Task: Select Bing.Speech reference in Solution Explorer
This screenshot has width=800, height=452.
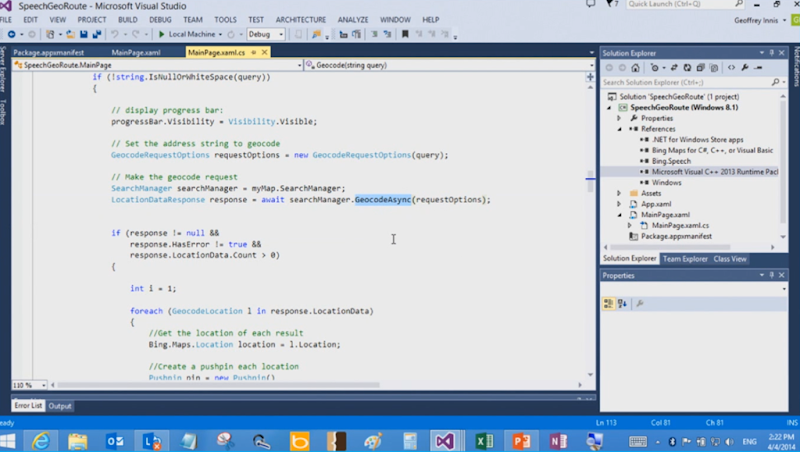Action: pos(671,161)
